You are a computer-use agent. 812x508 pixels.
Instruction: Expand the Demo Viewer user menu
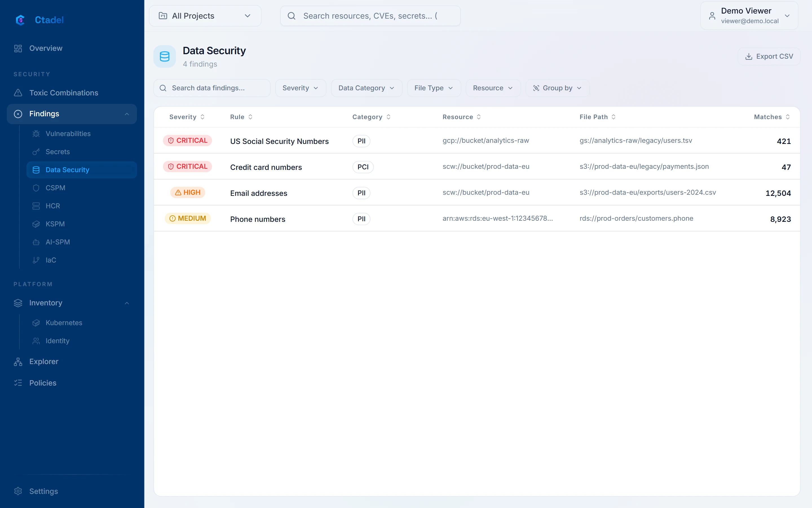point(749,16)
